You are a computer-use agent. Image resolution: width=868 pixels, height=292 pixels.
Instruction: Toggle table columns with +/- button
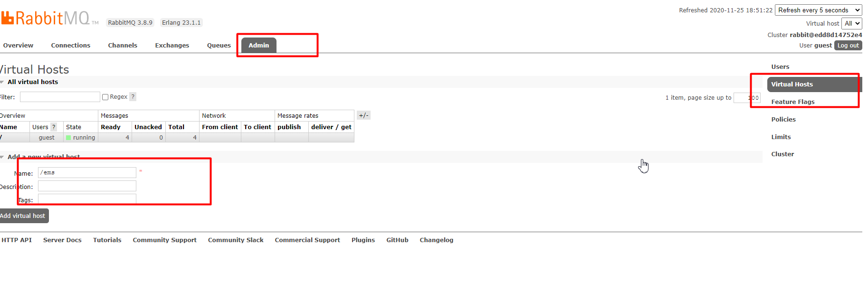(x=363, y=115)
